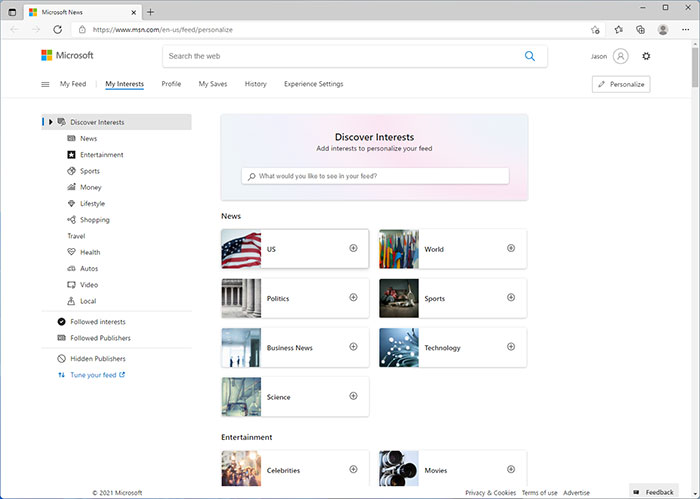Screen dimensions: 700x499
Task: Select Entertainment star icon in sidebar
Action: (x=71, y=155)
